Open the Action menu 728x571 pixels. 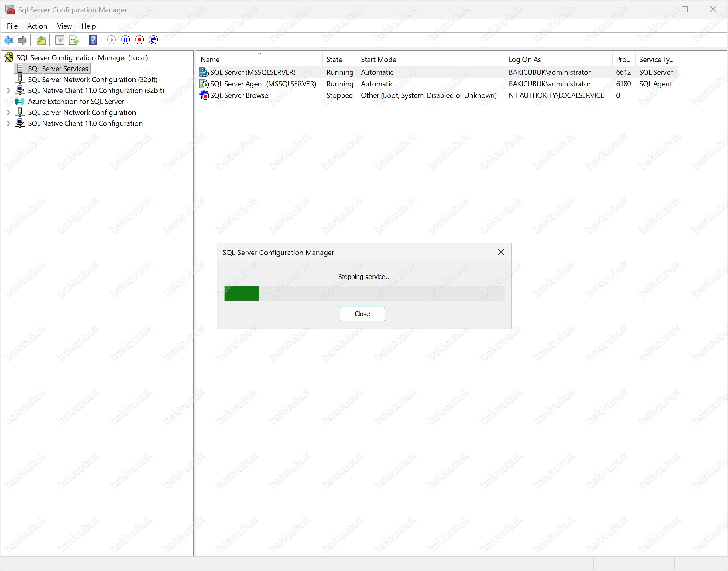click(37, 26)
